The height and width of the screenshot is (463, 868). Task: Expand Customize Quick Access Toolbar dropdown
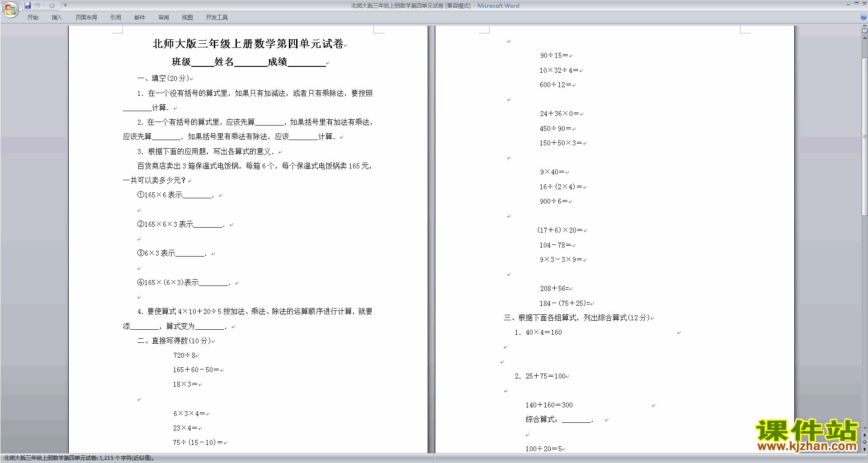coord(65,5)
